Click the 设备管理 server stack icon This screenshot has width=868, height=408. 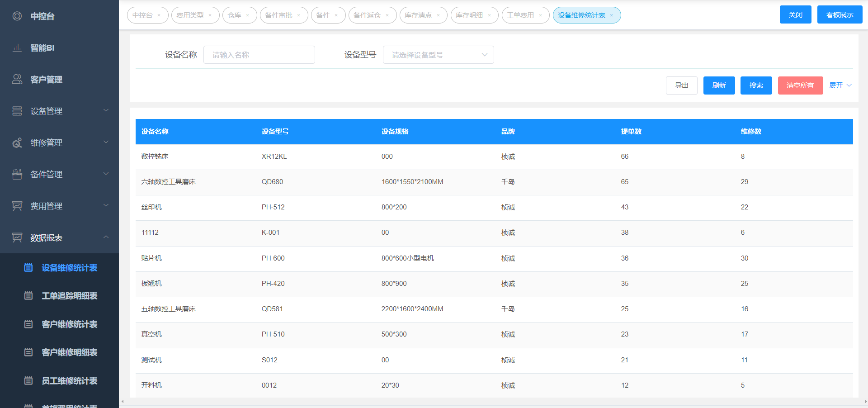17,111
